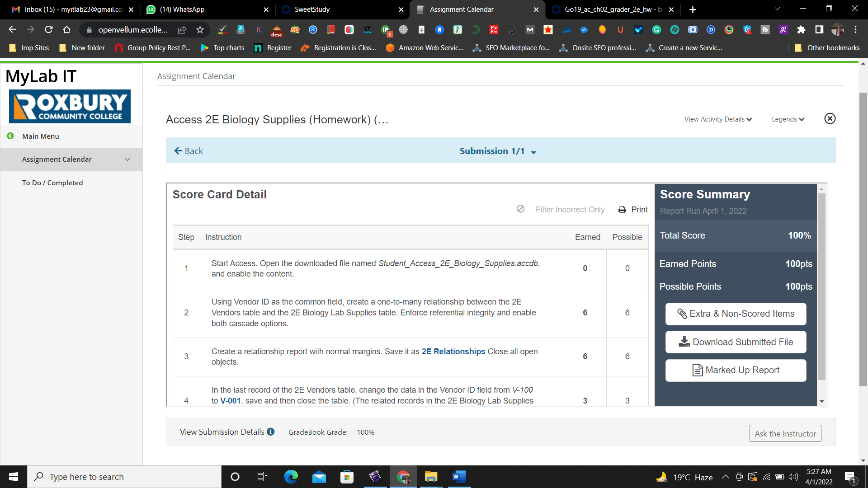868x488 pixels.
Task: Open the Legends dropdown
Action: pyautogui.click(x=788, y=119)
